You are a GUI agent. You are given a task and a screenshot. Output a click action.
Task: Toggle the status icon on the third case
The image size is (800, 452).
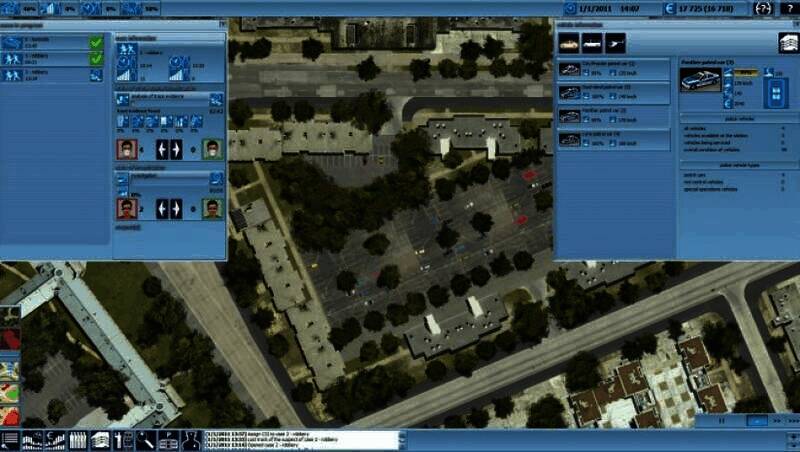tap(96, 74)
